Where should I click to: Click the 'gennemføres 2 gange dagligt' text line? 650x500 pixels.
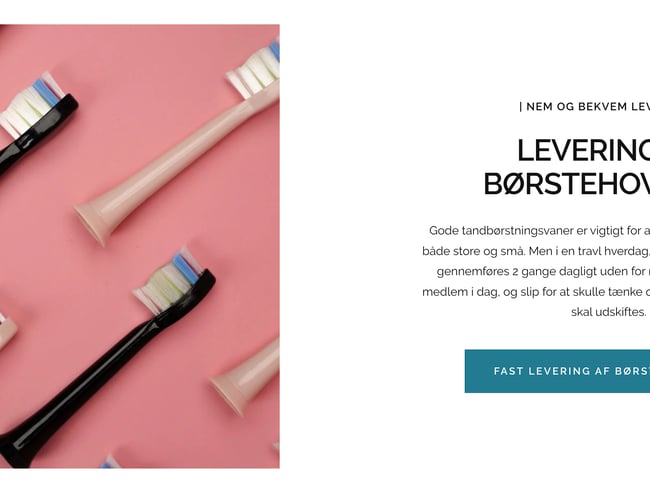tap(543, 271)
